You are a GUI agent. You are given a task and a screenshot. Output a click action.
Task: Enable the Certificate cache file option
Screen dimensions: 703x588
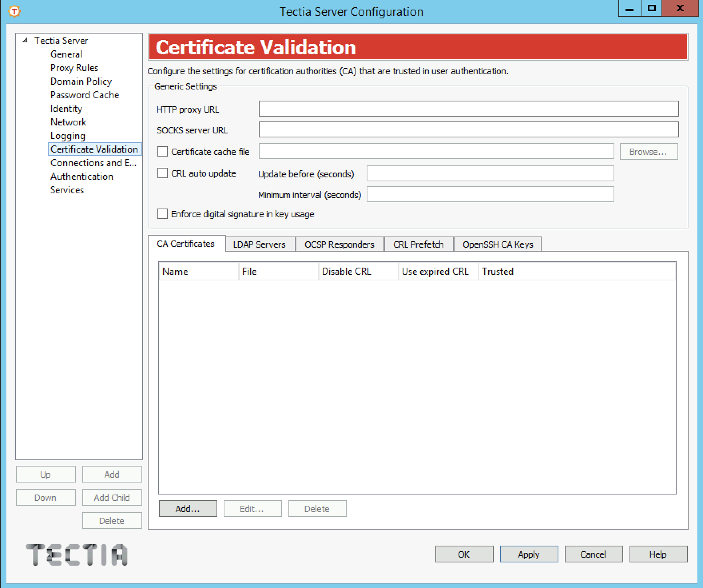point(162,151)
